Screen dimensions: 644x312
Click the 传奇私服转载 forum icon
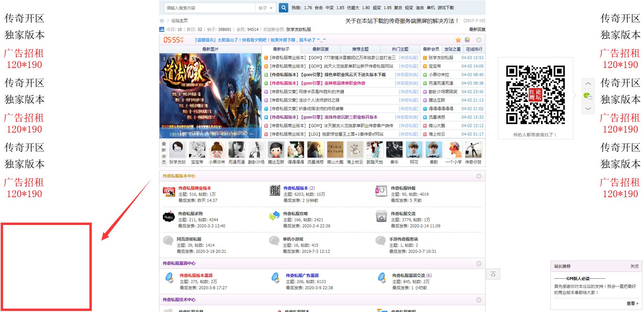381,191
